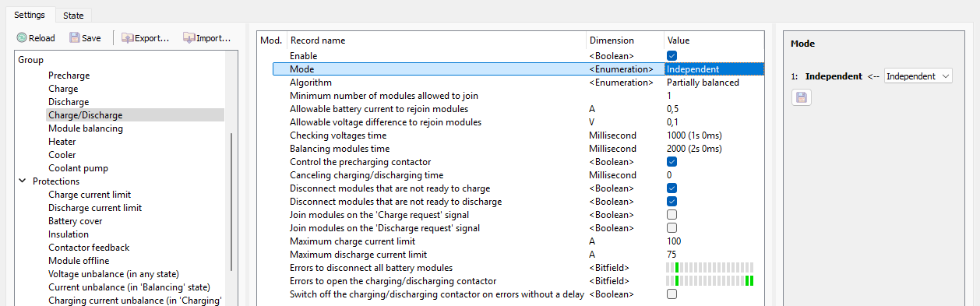The width and height of the screenshot is (980, 306).
Task: Select the Group tree item
Action: (x=31, y=60)
